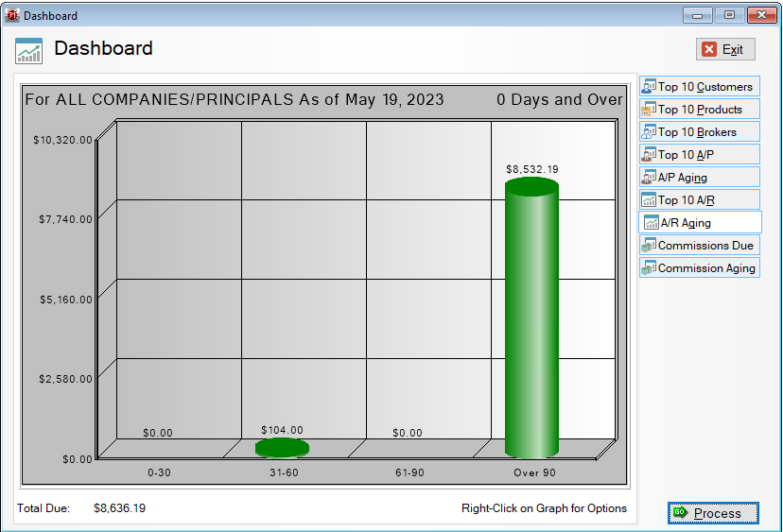Screen dimensions: 783x532
Task: Click the Top 10 Brokers icon
Action: tap(648, 131)
